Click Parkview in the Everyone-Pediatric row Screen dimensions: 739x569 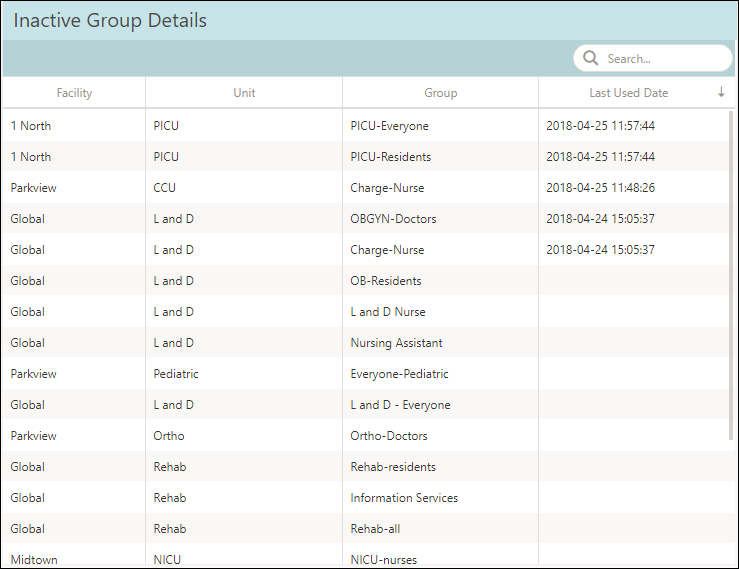[x=33, y=374]
